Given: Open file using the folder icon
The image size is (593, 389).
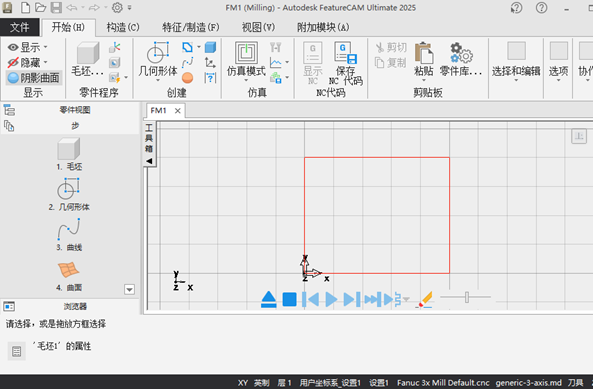Looking at the screenshot, I should (x=40, y=8).
